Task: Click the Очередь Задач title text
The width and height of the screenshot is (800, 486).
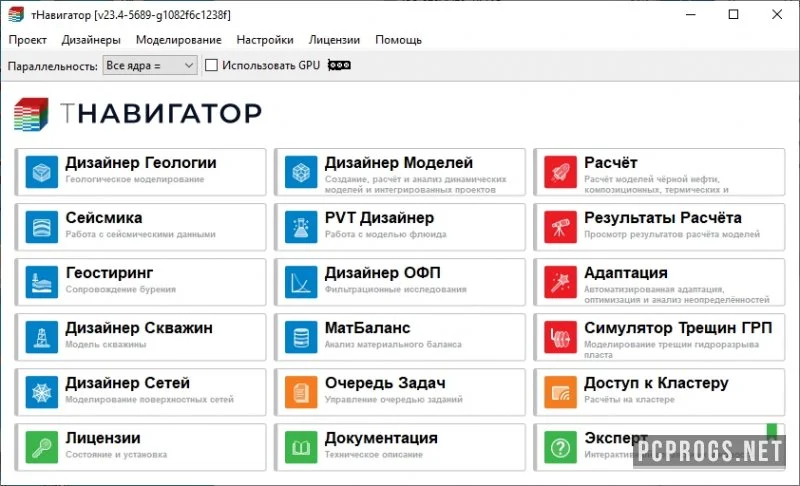Action: point(385,383)
